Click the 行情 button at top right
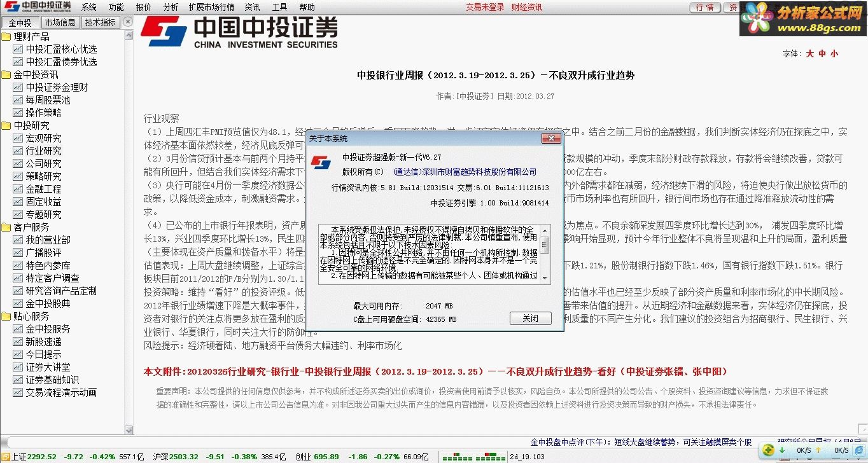 (705, 7)
